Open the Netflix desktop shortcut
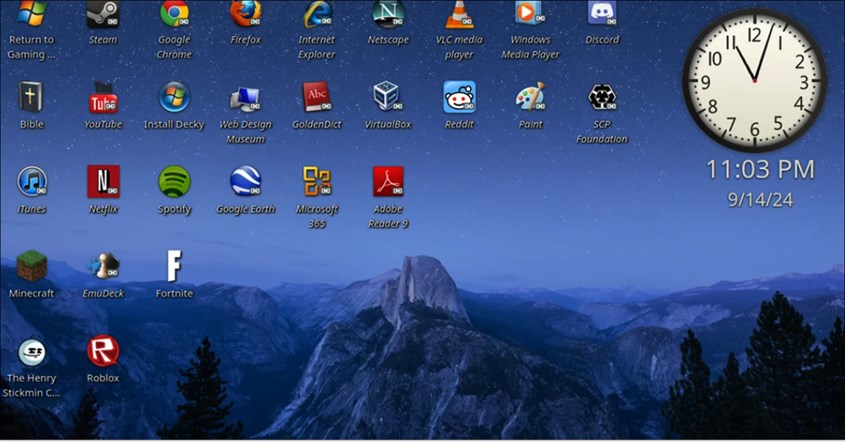 tap(103, 182)
